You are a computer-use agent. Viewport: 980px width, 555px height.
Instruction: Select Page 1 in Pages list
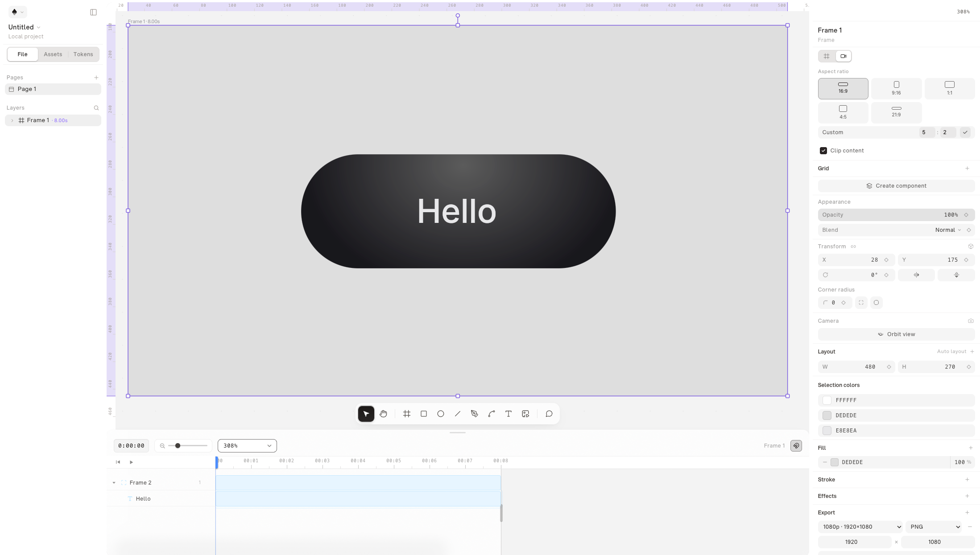53,89
